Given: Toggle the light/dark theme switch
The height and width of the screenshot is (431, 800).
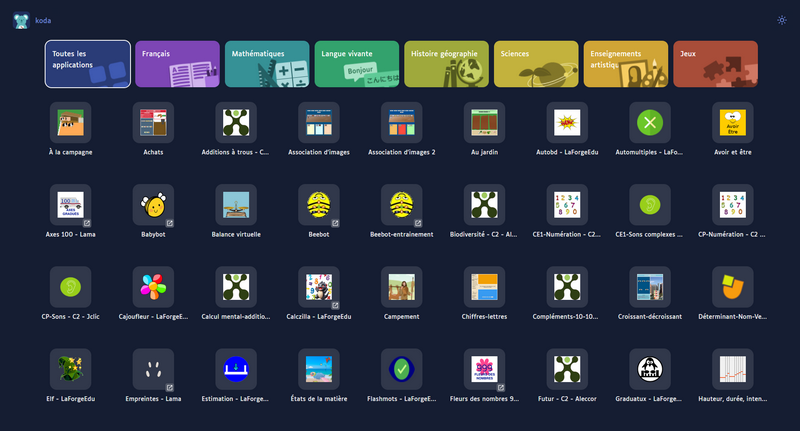Looking at the screenshot, I should coord(781,19).
